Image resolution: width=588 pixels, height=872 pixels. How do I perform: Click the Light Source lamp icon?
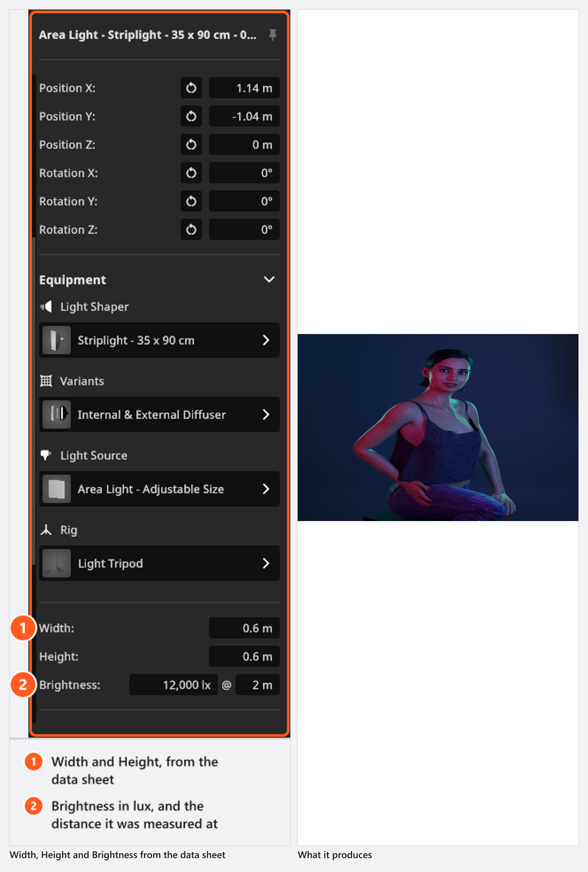coord(46,456)
